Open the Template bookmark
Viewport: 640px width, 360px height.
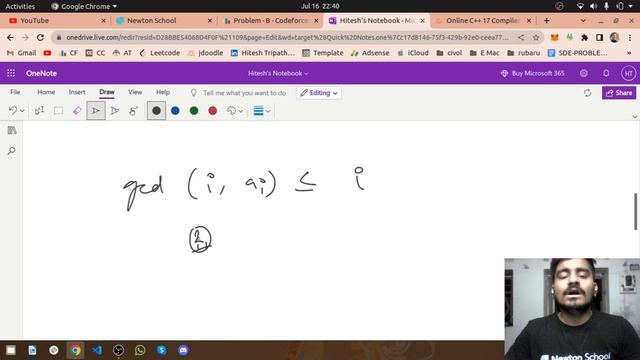(323, 53)
